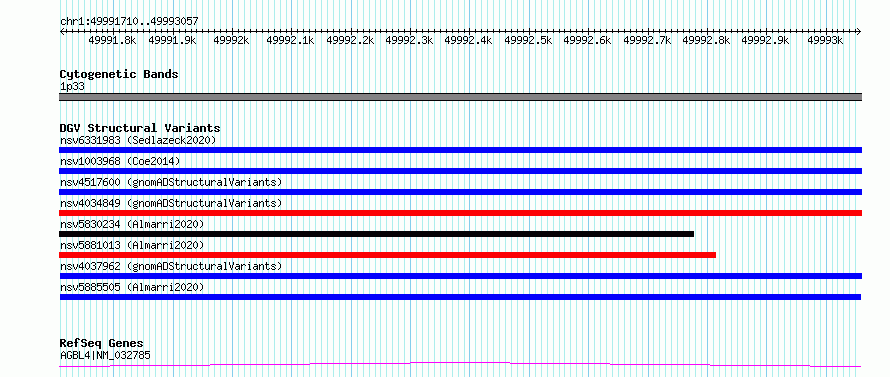
Task: Click the 49991.9k ruler label
Action: (172, 40)
